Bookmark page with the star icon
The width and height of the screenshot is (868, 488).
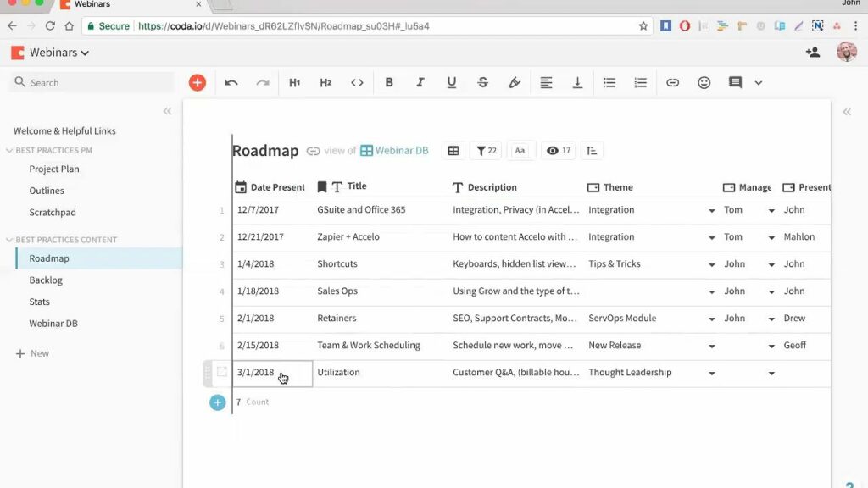pos(643,26)
